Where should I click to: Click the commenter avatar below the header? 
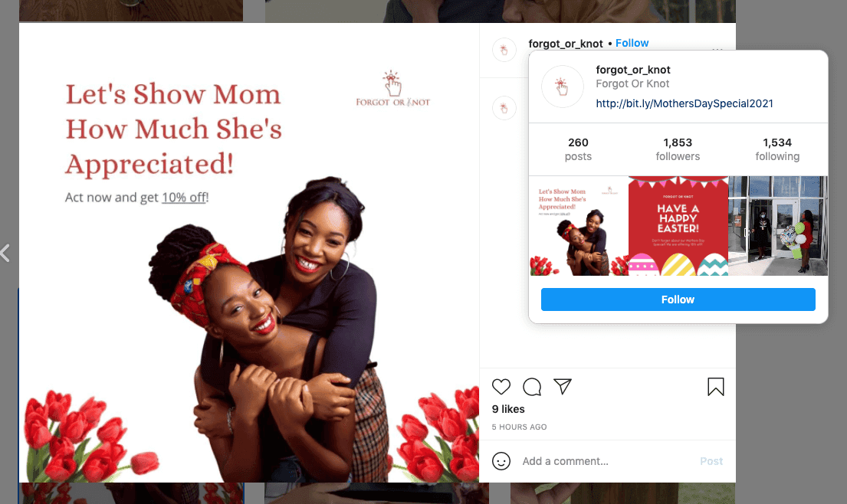(504, 109)
